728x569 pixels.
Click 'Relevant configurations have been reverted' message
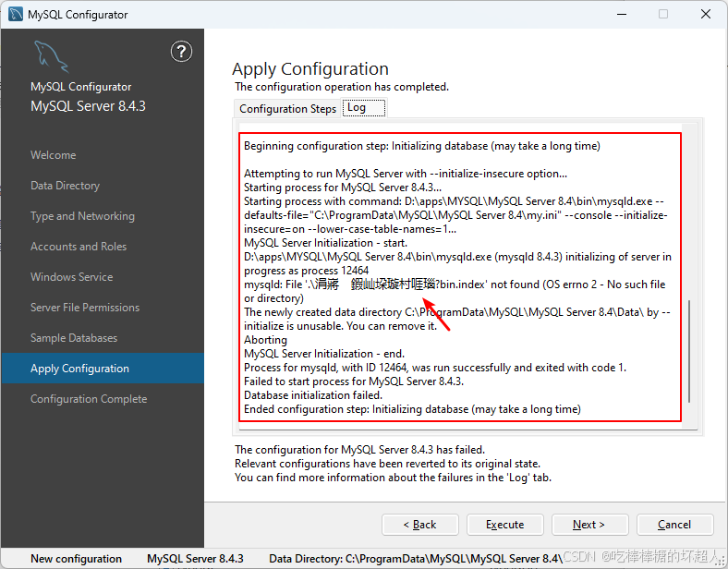tap(388, 464)
